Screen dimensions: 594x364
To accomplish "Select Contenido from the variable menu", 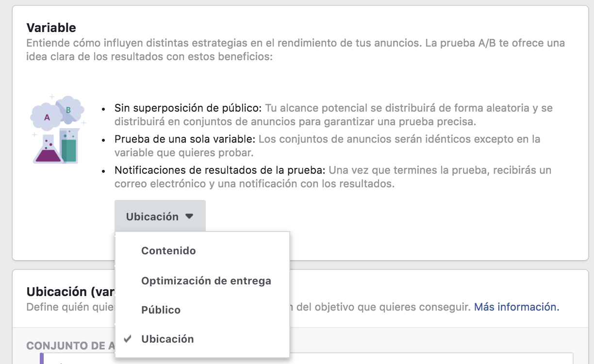I will coord(168,251).
